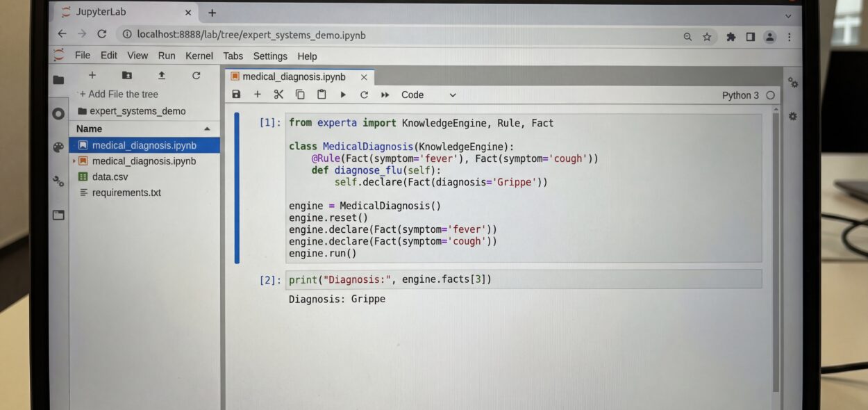868x410 pixels.
Task: Open data.csv in the file browser
Action: click(110, 177)
